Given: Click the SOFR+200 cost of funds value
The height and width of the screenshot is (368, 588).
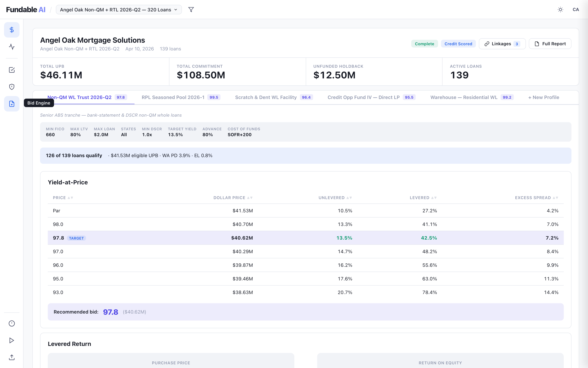Looking at the screenshot, I should pos(240,135).
